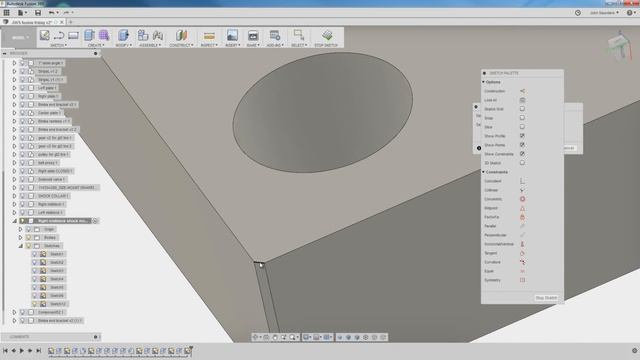Click the Joint icon under Assemble

tap(158, 36)
